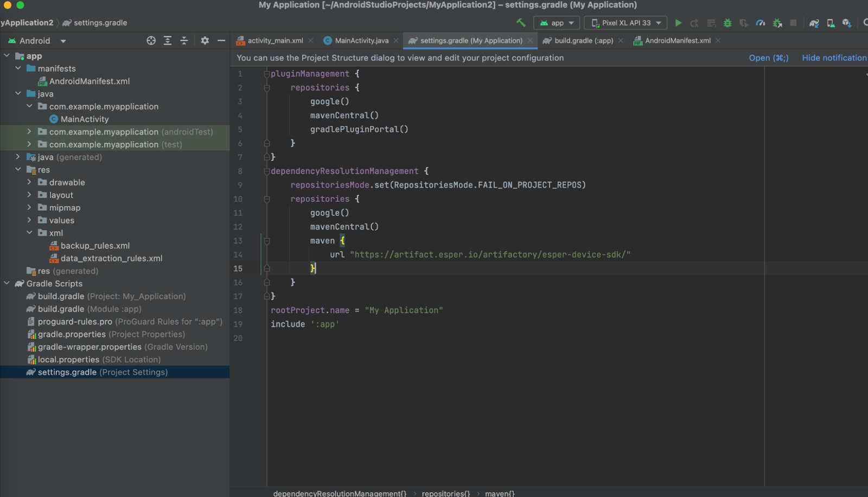Open project panel gear options
Viewport: 868px width, 497px height.
point(205,41)
